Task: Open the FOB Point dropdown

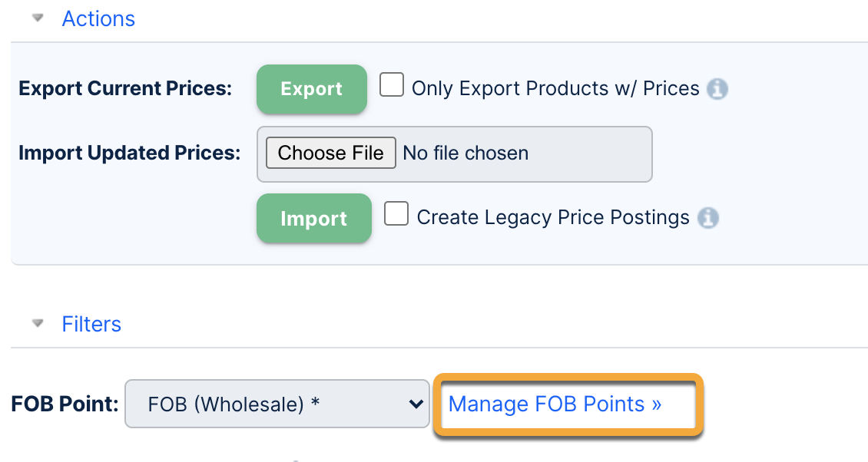Action: pyautogui.click(x=277, y=404)
